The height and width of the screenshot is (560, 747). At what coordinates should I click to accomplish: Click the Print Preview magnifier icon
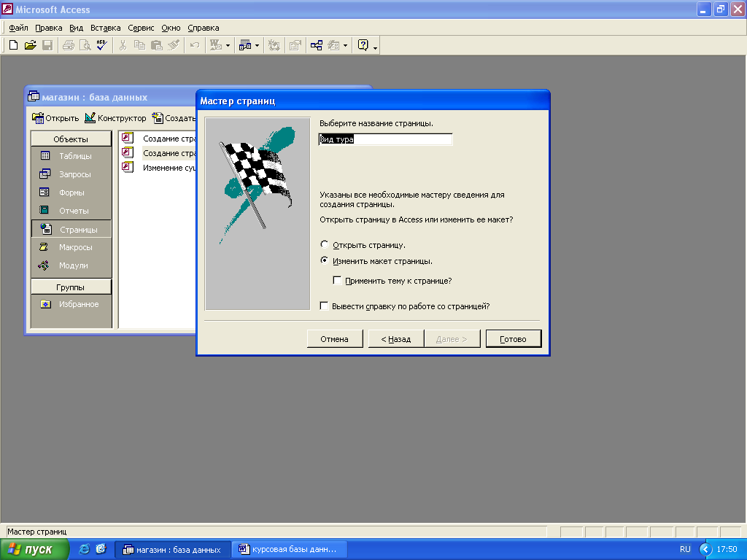[85, 45]
